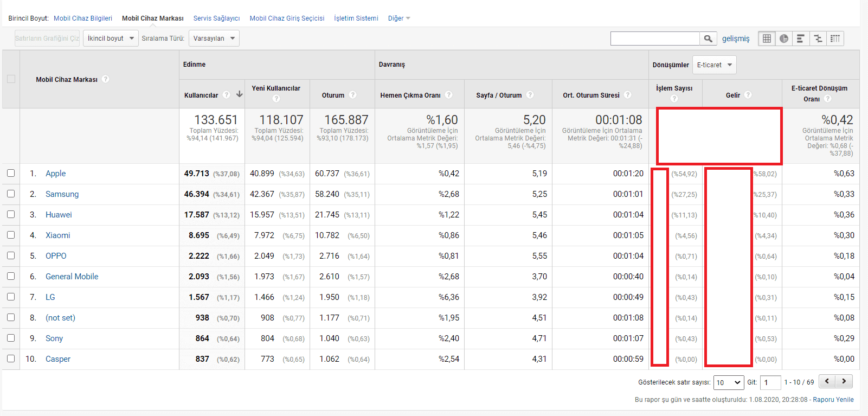This screenshot has width=868, height=416.
Task: Click the search magnifier icon
Action: pyautogui.click(x=708, y=39)
